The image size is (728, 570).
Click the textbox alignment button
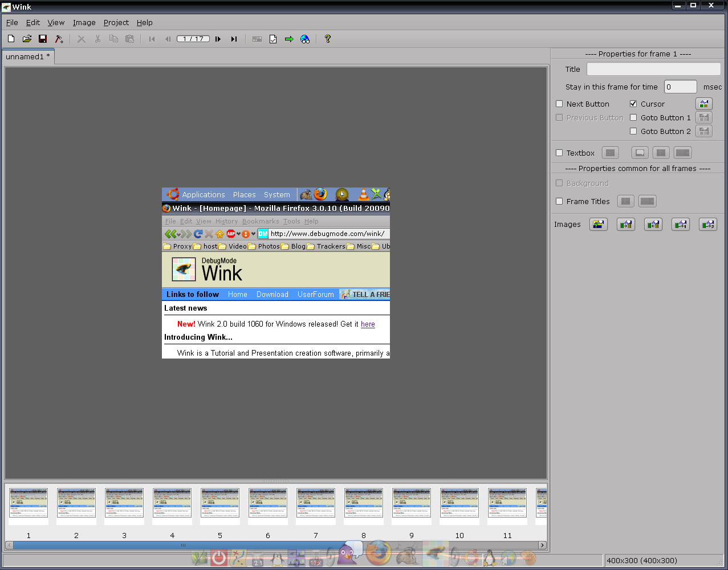(x=682, y=153)
